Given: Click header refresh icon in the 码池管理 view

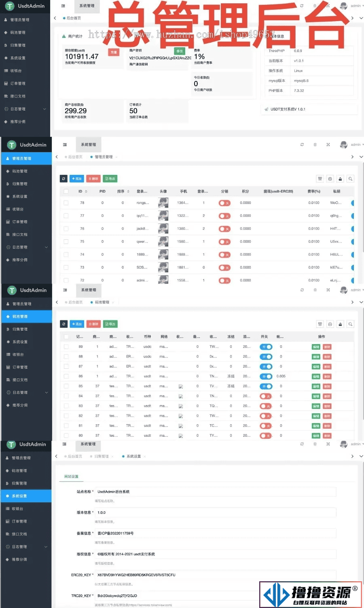Looking at the screenshot, I should pos(302,290).
